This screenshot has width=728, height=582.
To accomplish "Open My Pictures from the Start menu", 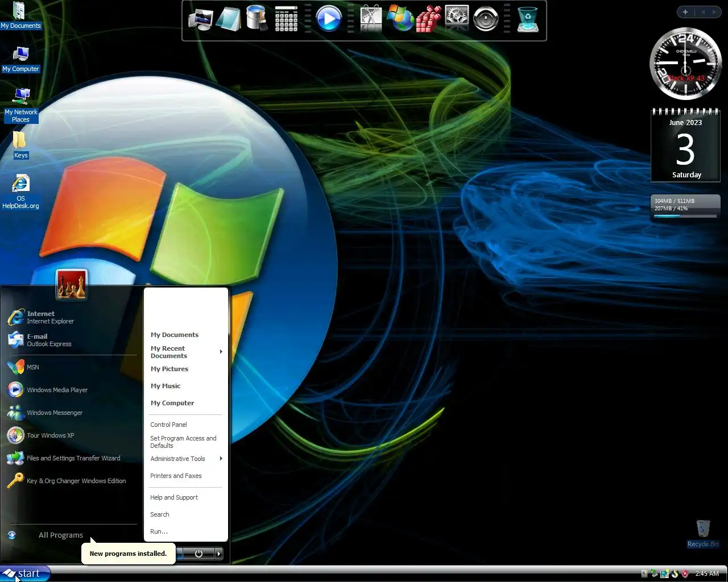I will pyautogui.click(x=169, y=369).
